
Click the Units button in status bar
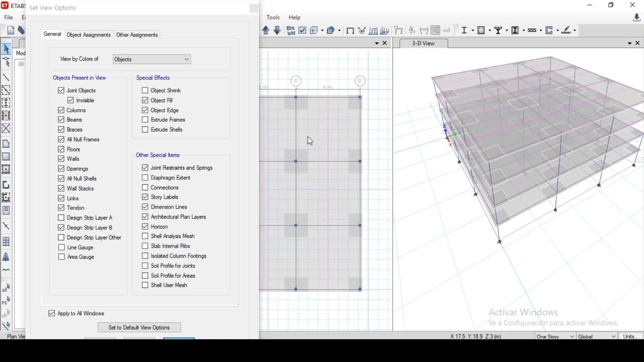[x=631, y=336]
